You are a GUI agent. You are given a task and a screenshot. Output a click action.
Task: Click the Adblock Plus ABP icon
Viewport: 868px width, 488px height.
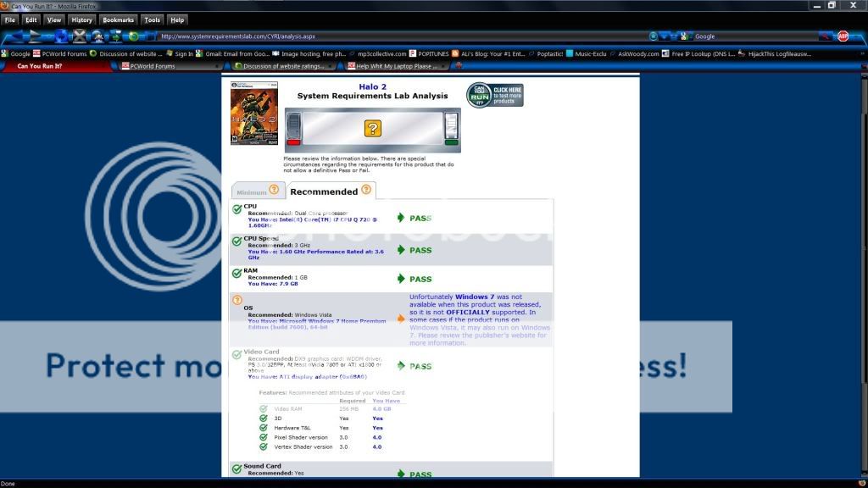tap(843, 36)
